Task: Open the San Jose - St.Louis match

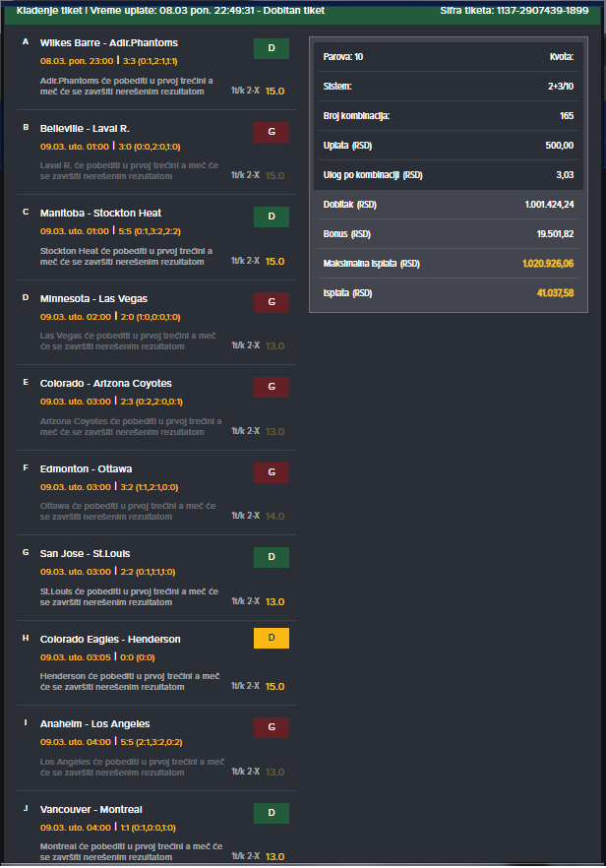Action: (86, 553)
